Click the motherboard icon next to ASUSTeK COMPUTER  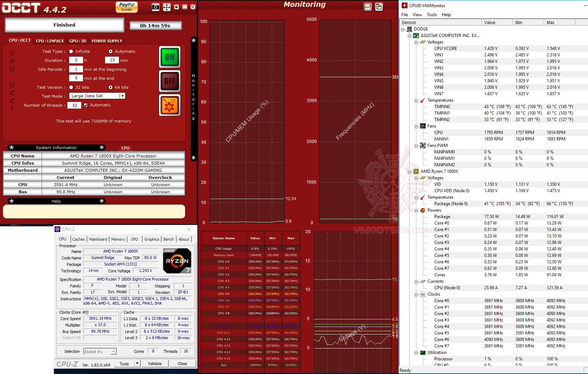[x=416, y=36]
